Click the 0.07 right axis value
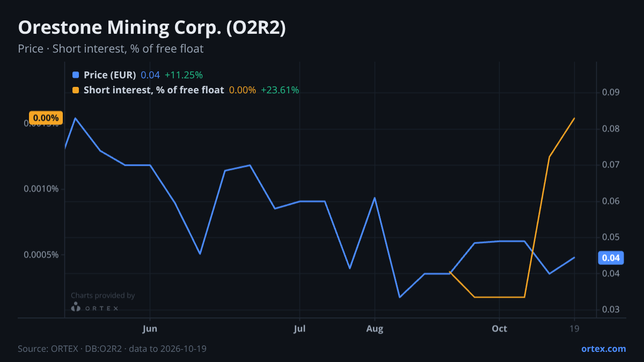 pos(611,165)
